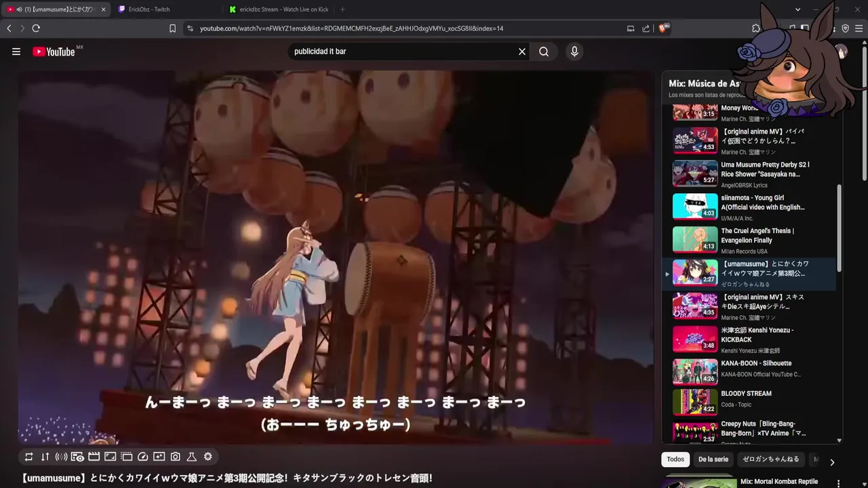
Task: Start voice search with microphone
Action: pos(574,52)
